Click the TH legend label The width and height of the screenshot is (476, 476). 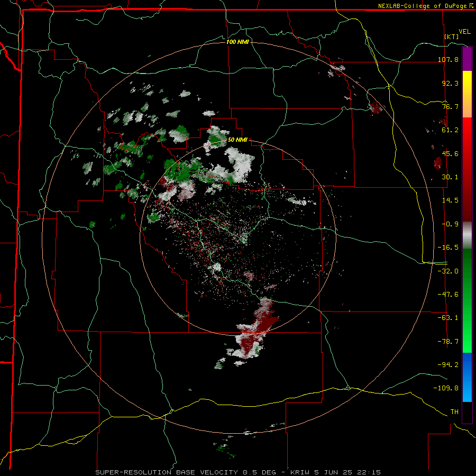pos(454,412)
